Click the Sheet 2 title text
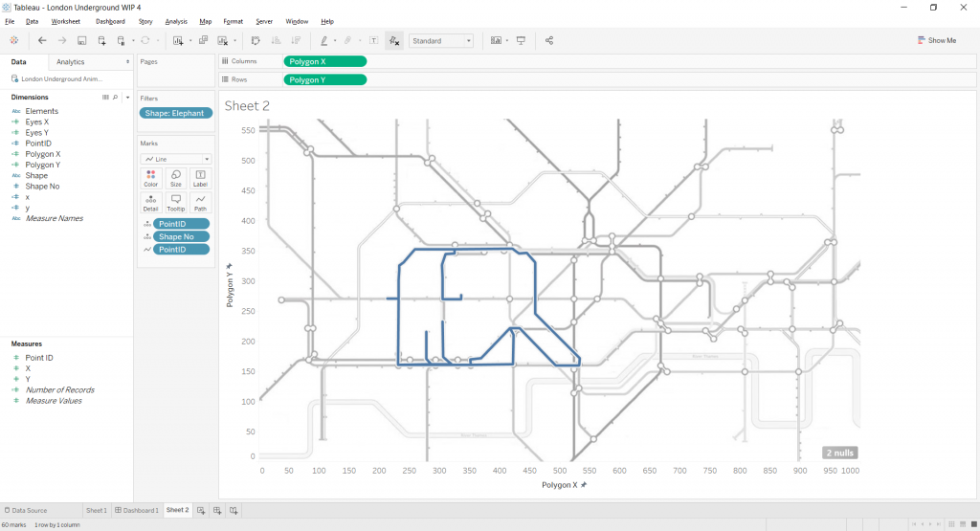The image size is (980, 531). tap(247, 105)
